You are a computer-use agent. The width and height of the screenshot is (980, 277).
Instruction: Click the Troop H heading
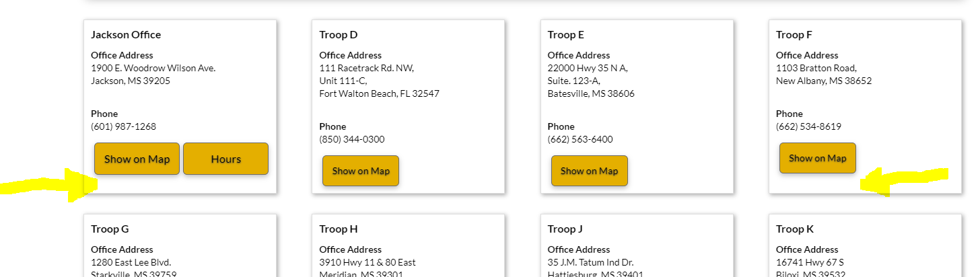pyautogui.click(x=339, y=229)
